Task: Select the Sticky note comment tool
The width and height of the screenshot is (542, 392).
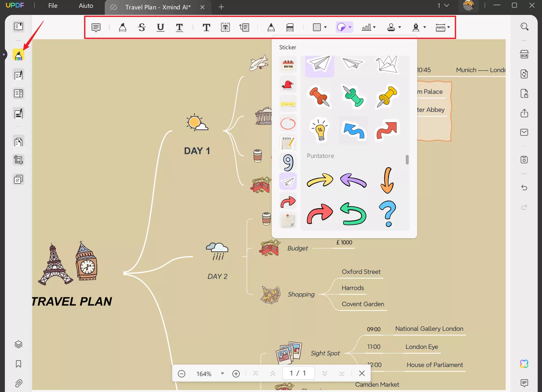Action: tap(96, 28)
